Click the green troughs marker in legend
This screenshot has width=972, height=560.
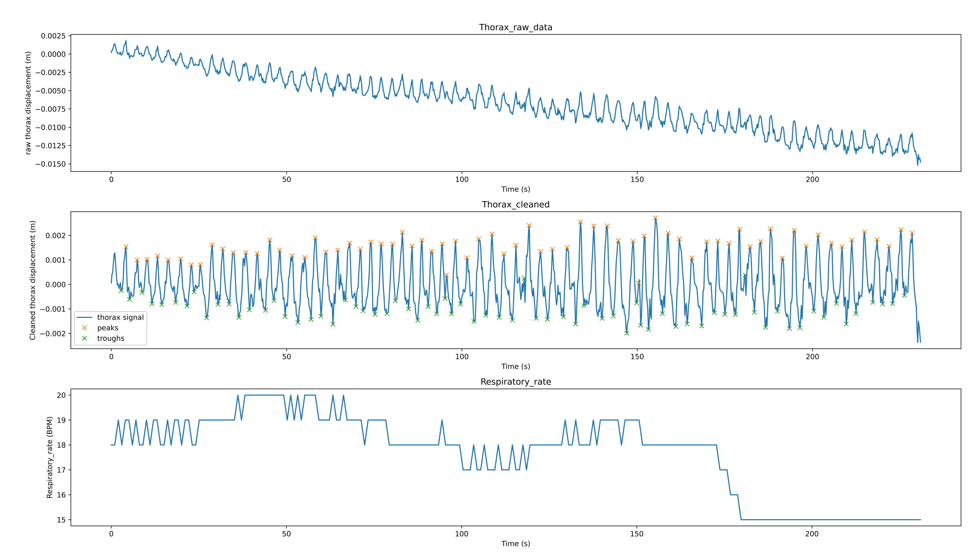click(85, 338)
